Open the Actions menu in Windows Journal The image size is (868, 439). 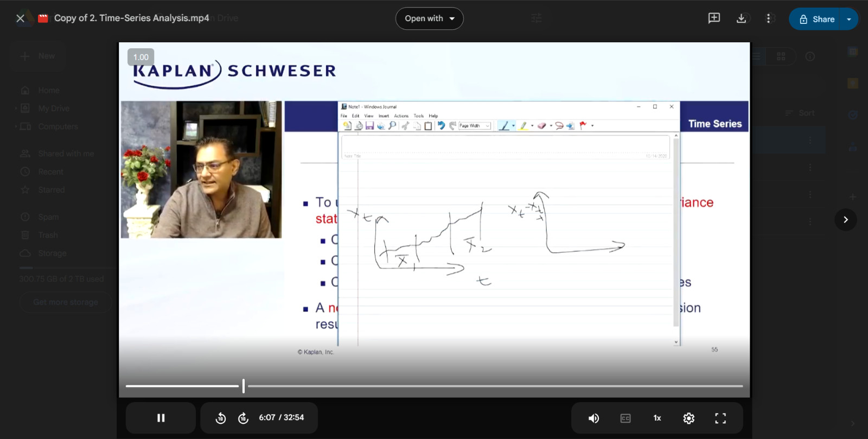[401, 116]
